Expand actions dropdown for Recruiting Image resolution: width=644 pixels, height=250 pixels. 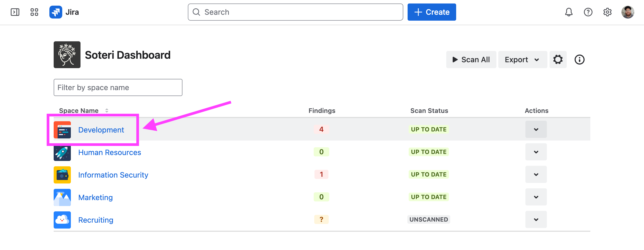point(536,219)
